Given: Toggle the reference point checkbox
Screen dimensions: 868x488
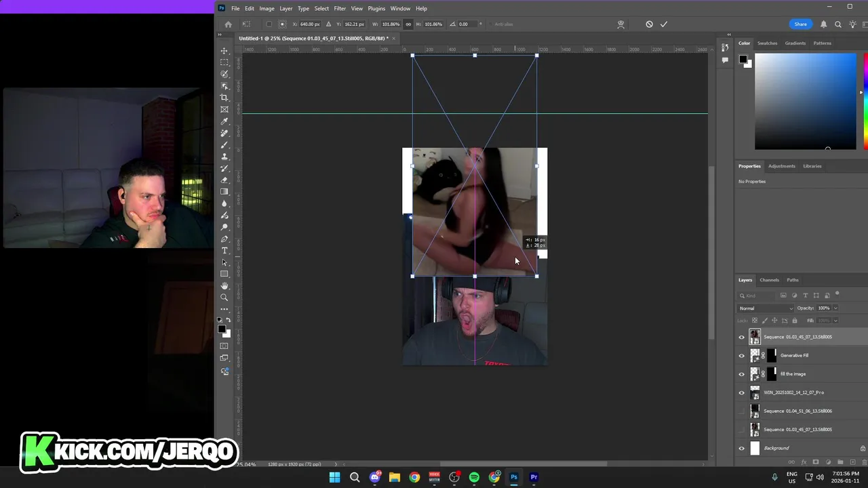Looking at the screenshot, I should [x=269, y=24].
